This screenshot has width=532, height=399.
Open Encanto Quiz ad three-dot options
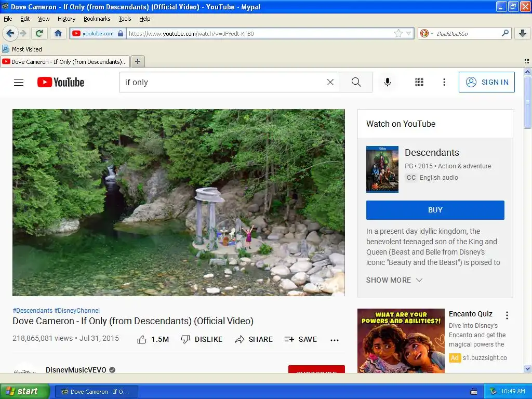[507, 315]
